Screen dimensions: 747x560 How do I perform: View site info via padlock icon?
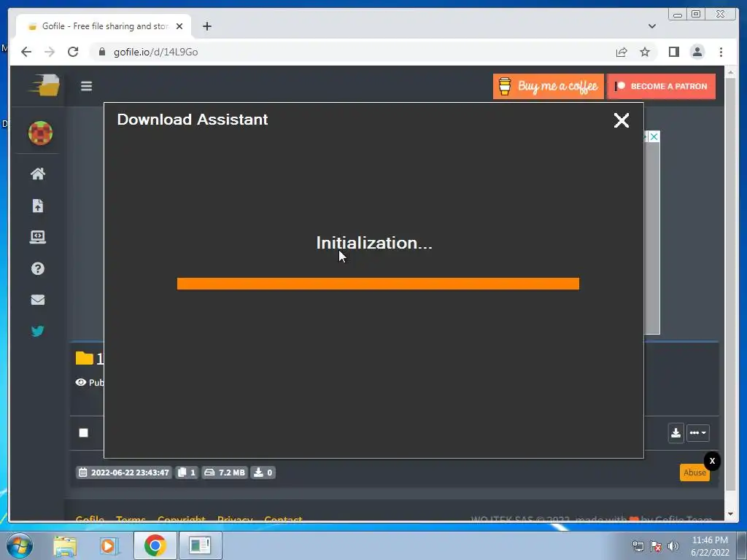click(x=101, y=52)
